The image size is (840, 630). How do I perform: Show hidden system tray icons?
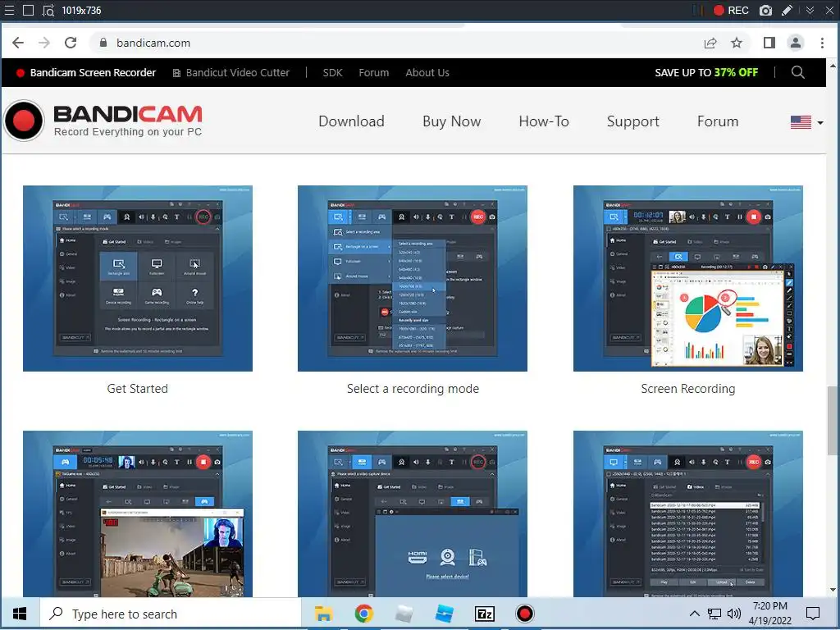[694, 614]
